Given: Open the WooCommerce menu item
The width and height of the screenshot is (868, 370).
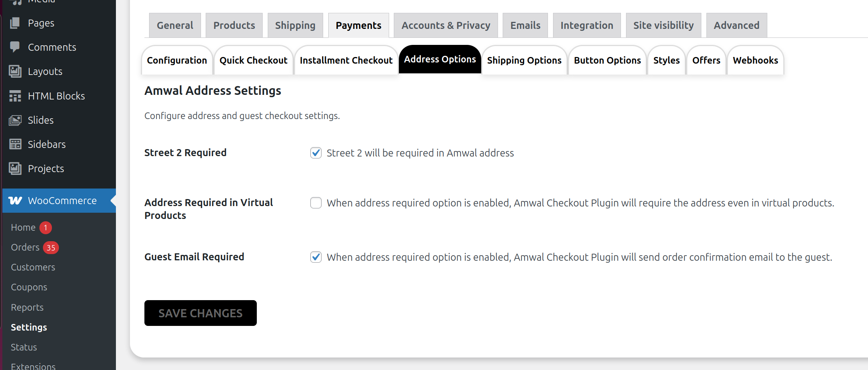Looking at the screenshot, I should coord(59,201).
